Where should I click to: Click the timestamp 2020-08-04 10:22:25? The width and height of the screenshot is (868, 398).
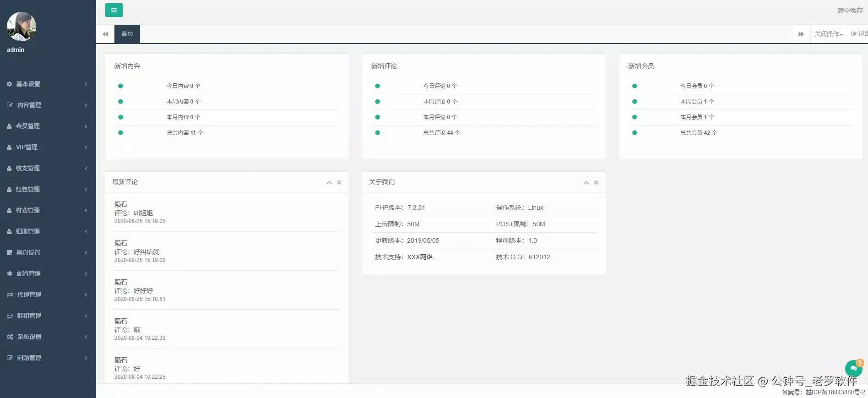click(x=140, y=377)
